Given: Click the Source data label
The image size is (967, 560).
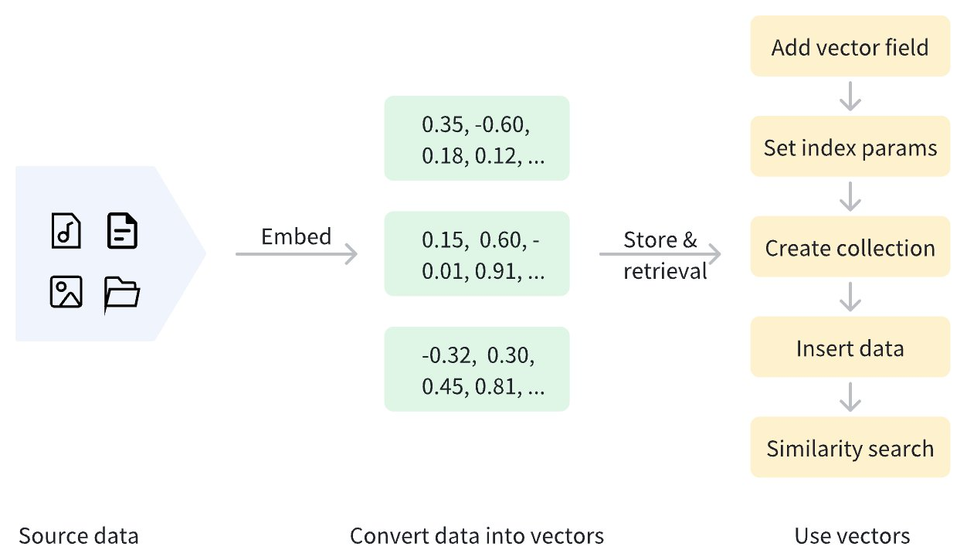Looking at the screenshot, I should [x=79, y=536].
